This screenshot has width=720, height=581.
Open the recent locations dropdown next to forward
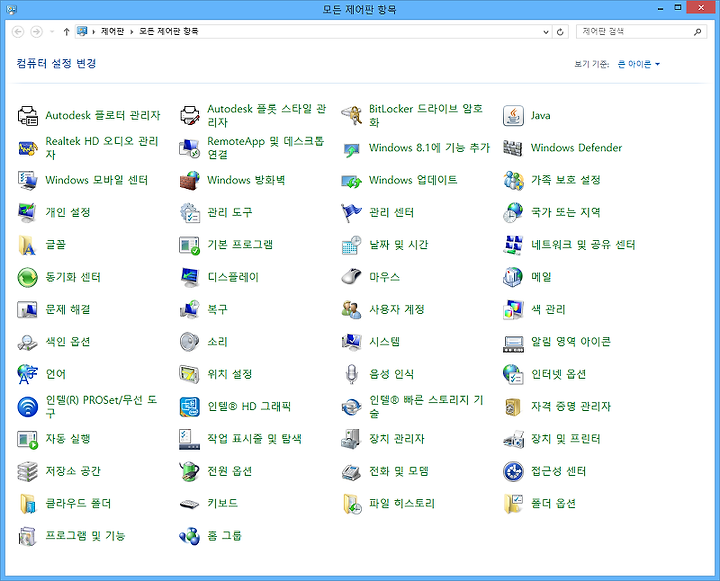pyautogui.click(x=52, y=32)
